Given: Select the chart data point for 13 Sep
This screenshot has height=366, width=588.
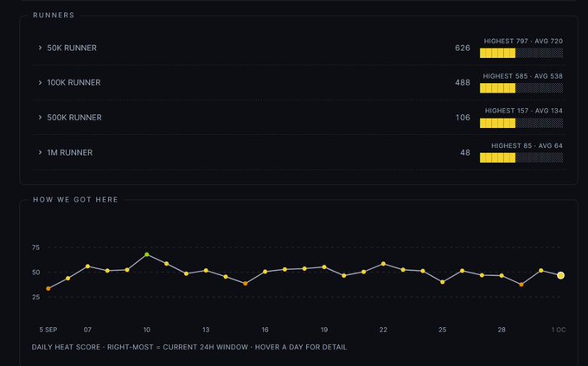Looking at the screenshot, I should click(x=206, y=270).
